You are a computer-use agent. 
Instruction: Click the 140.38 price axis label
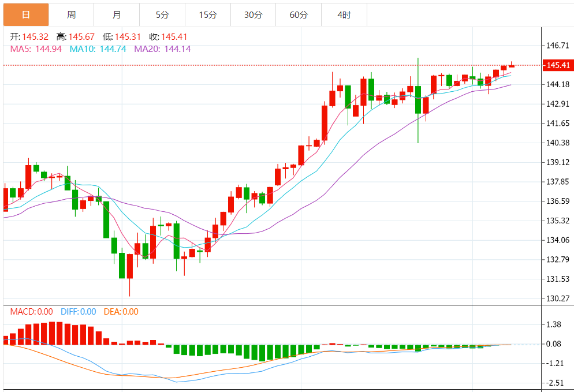coord(557,143)
